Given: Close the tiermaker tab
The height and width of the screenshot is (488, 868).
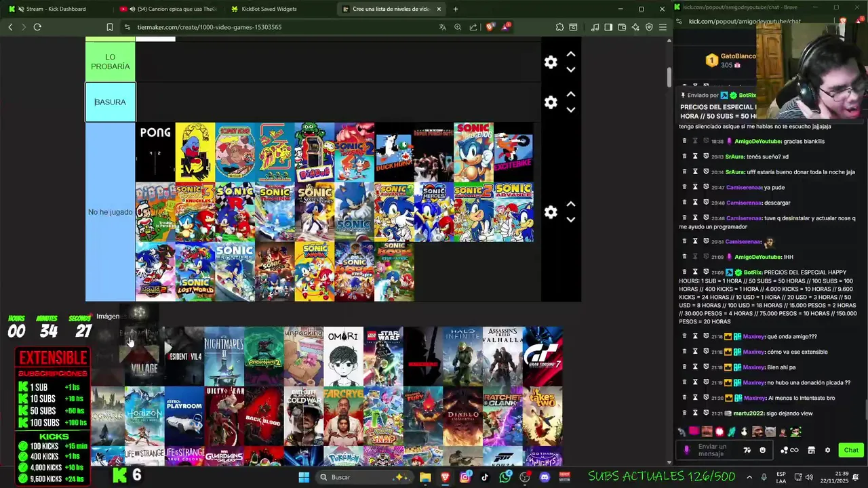Looking at the screenshot, I should (439, 9).
